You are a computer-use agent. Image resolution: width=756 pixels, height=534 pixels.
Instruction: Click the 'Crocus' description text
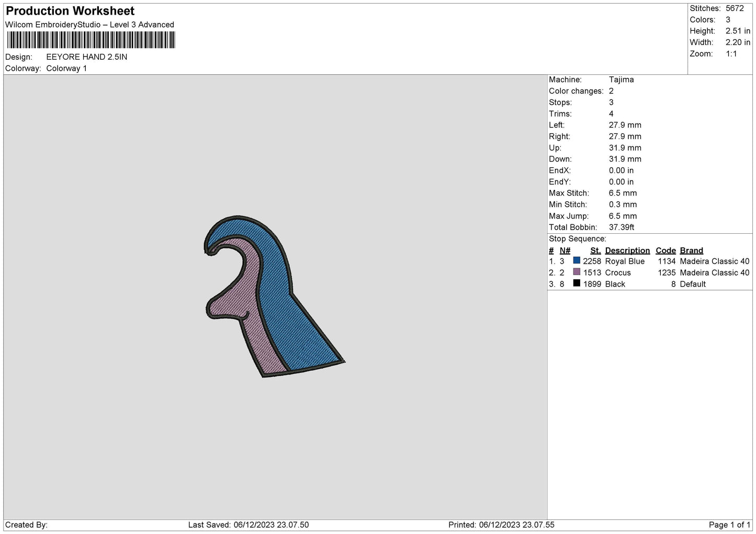coord(618,272)
